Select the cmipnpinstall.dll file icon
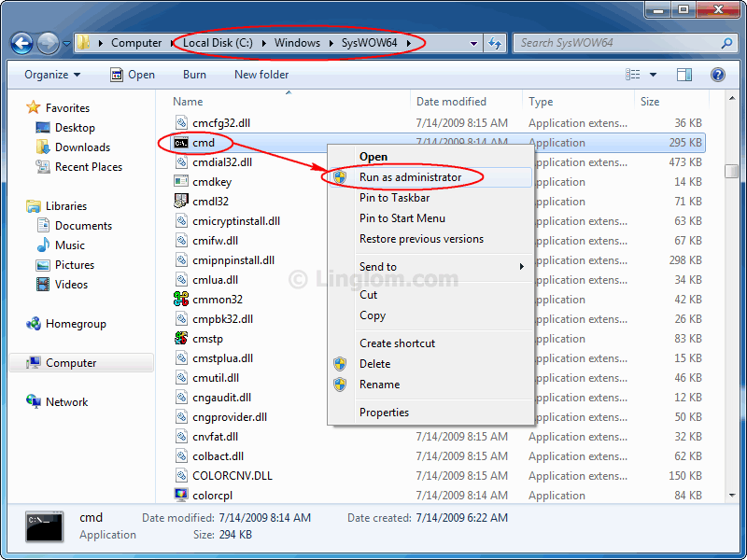Image resolution: width=747 pixels, height=560 pixels. pyautogui.click(x=181, y=260)
